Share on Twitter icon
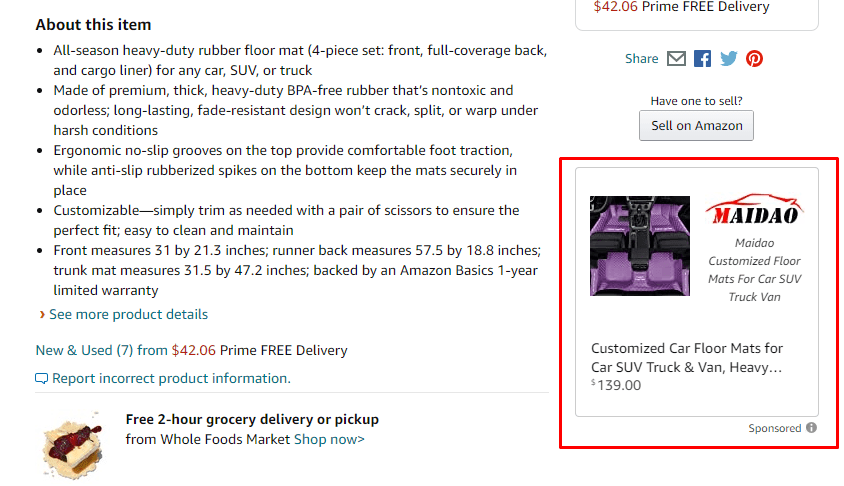Viewport: 844px width, 486px height. pos(728,58)
